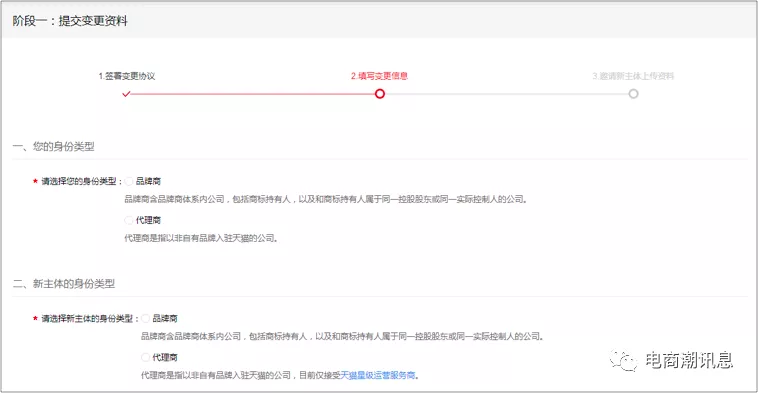
Task: Click the step 2 current progress circle
Action: click(x=380, y=94)
